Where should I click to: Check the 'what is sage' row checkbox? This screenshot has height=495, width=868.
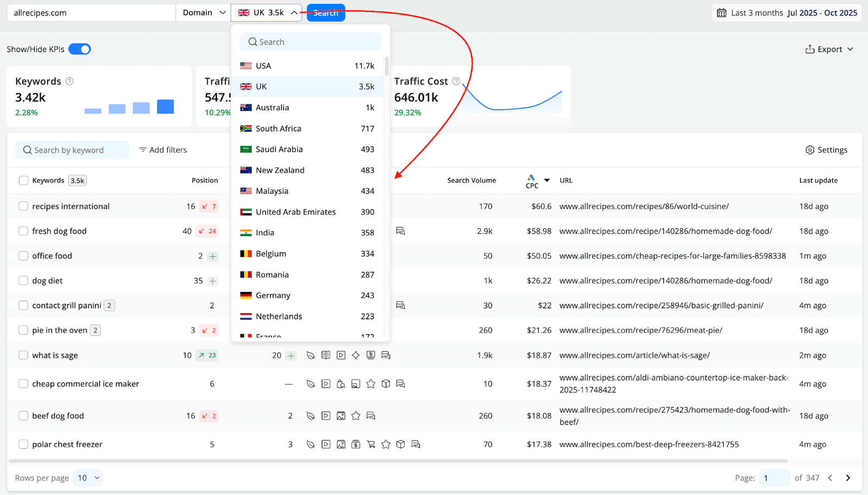coord(23,356)
